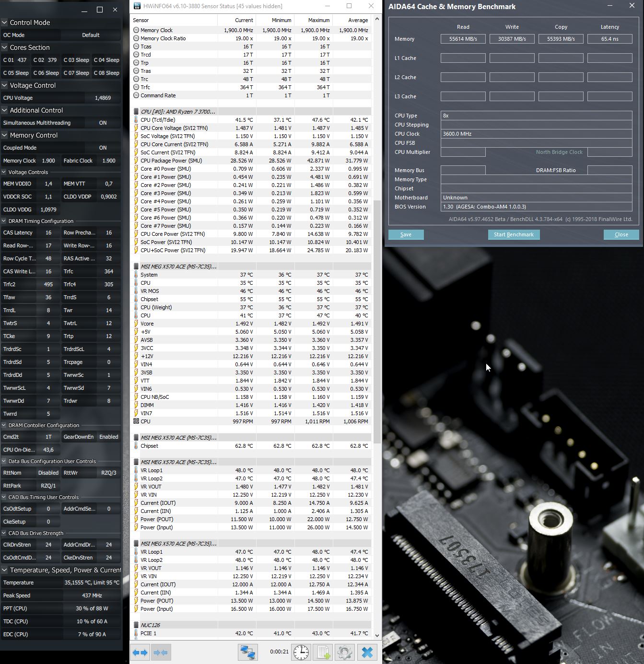This screenshot has width=644, height=664.
Task: Click the CPU Voltage 1,4869 value
Action: click(x=103, y=98)
